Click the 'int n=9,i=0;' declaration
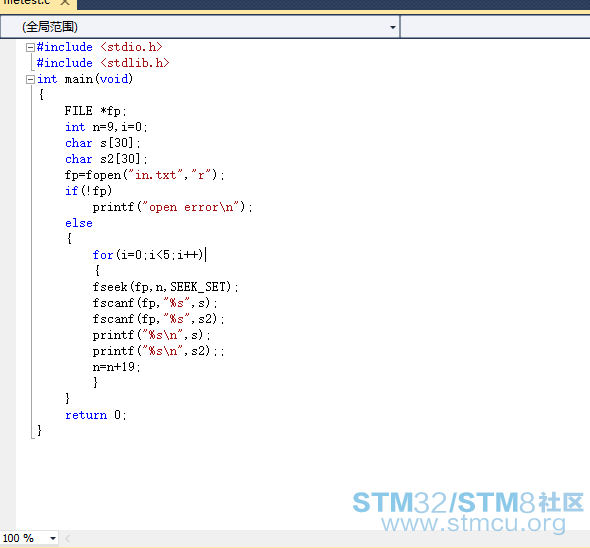Viewport: 590px width, 548px height. click(106, 127)
